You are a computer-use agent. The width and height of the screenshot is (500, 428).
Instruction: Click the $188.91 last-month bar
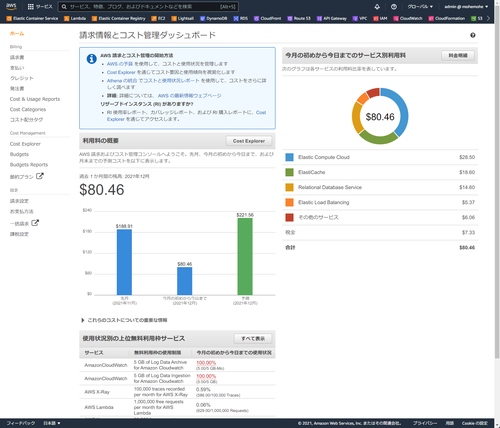click(x=124, y=262)
